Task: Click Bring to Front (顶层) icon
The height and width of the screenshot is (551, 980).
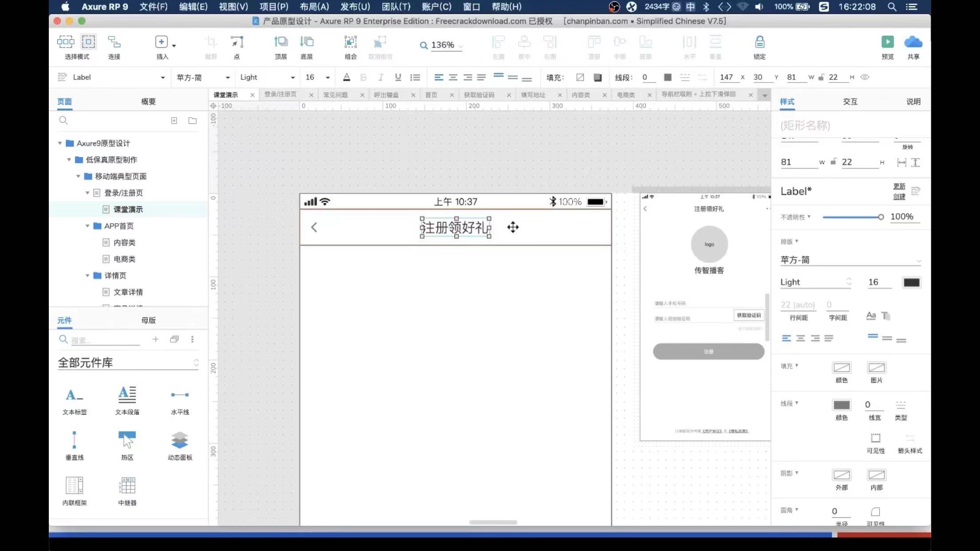Action: click(281, 42)
